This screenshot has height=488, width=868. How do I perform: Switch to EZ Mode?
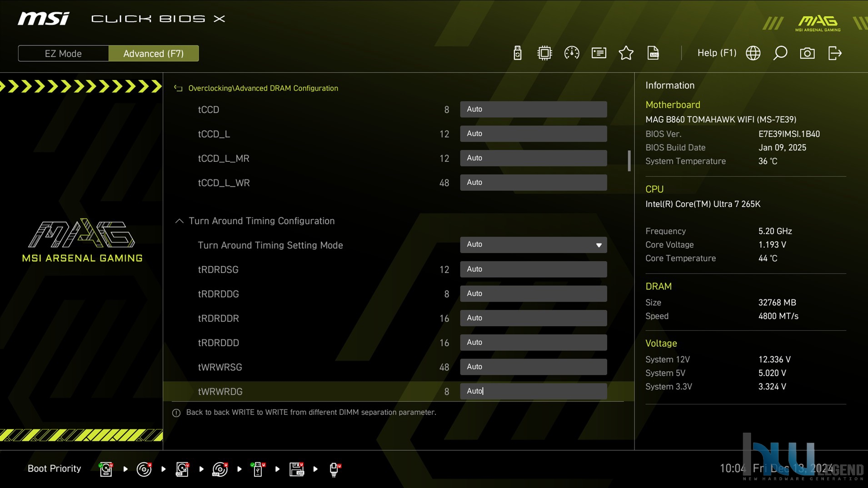coord(63,53)
